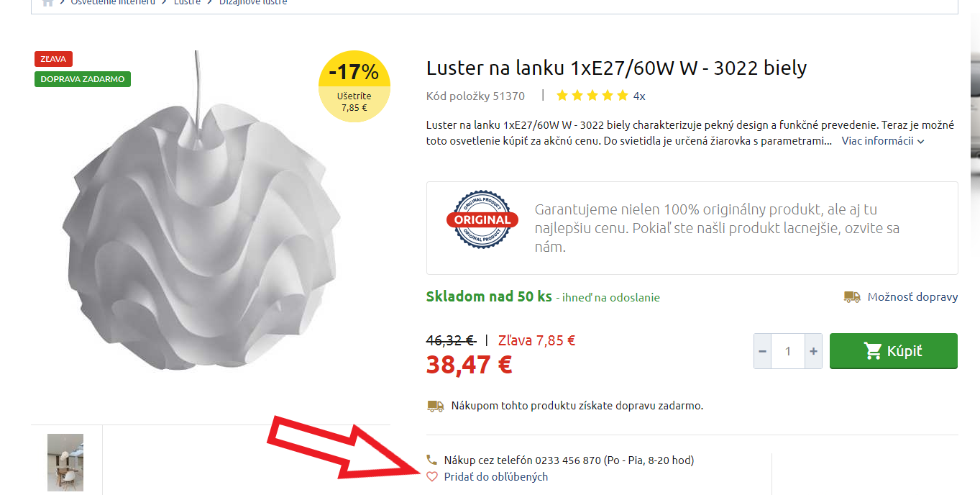The width and height of the screenshot is (980, 495).
Task: Click the ORIGINAL product stamp badge
Action: point(482,219)
